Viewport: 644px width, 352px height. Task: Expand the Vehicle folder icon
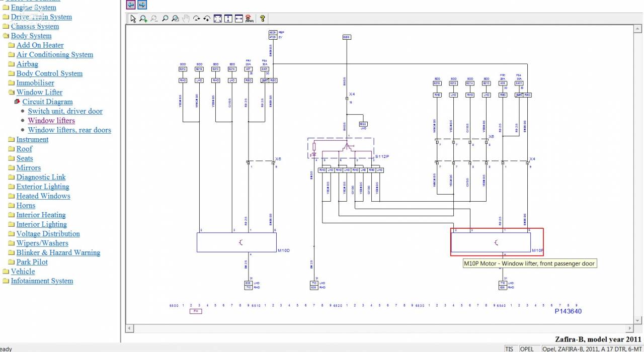pos(6,272)
